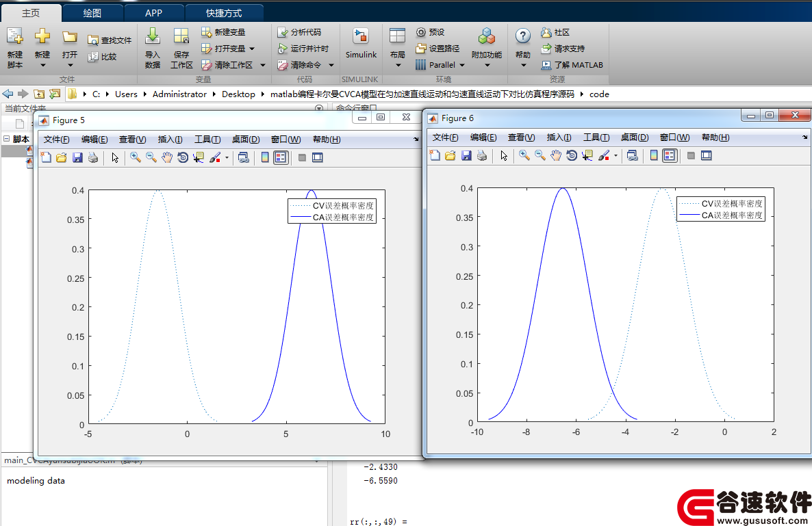Select Rotate 3D tool in Figure 5
Viewport: 812px width, 526px height.
[x=182, y=158]
